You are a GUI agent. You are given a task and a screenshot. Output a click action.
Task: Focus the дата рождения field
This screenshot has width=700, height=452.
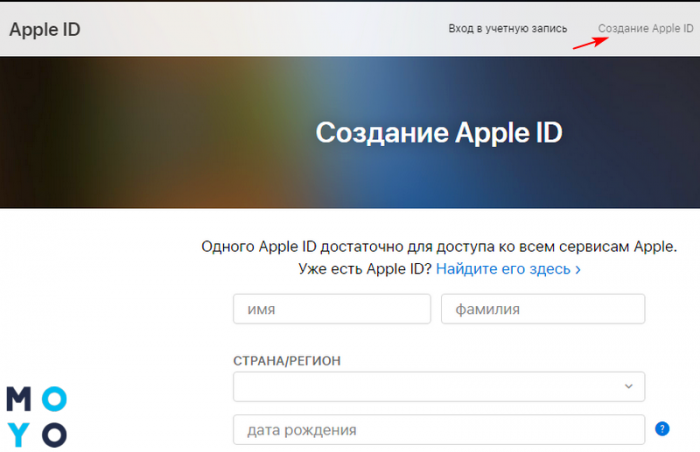(439, 430)
